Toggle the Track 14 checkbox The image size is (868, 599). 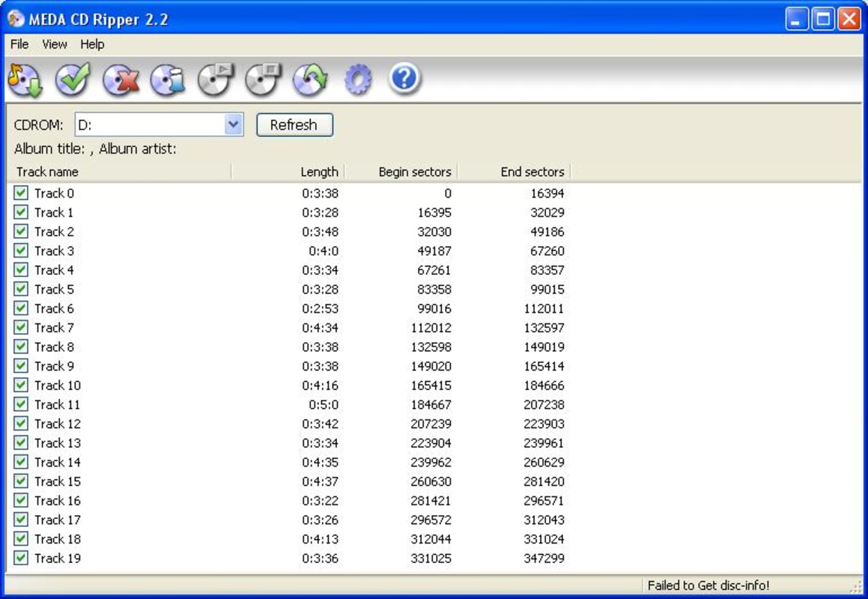21,462
